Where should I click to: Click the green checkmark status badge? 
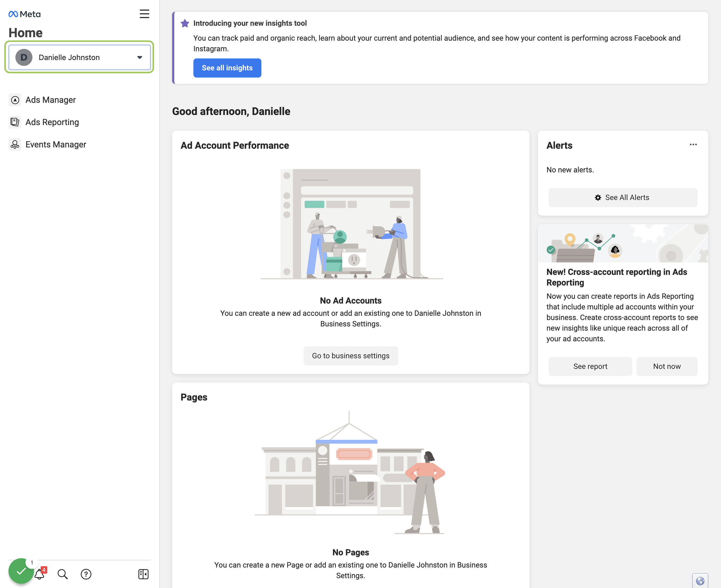21,571
